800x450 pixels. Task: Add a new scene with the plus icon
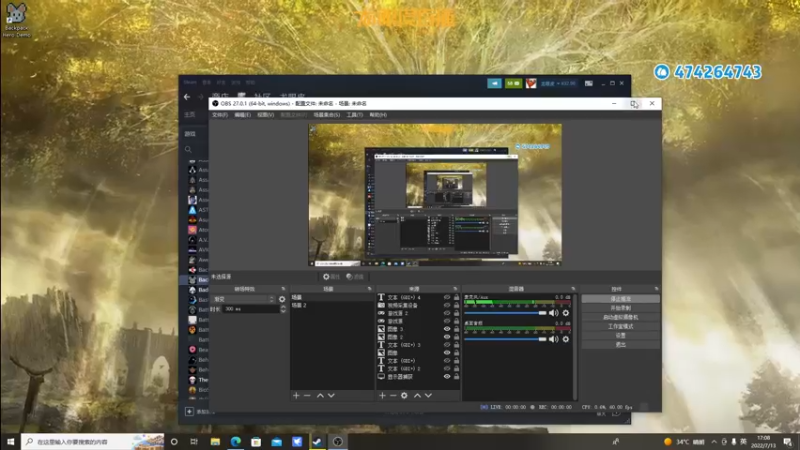tap(296, 395)
